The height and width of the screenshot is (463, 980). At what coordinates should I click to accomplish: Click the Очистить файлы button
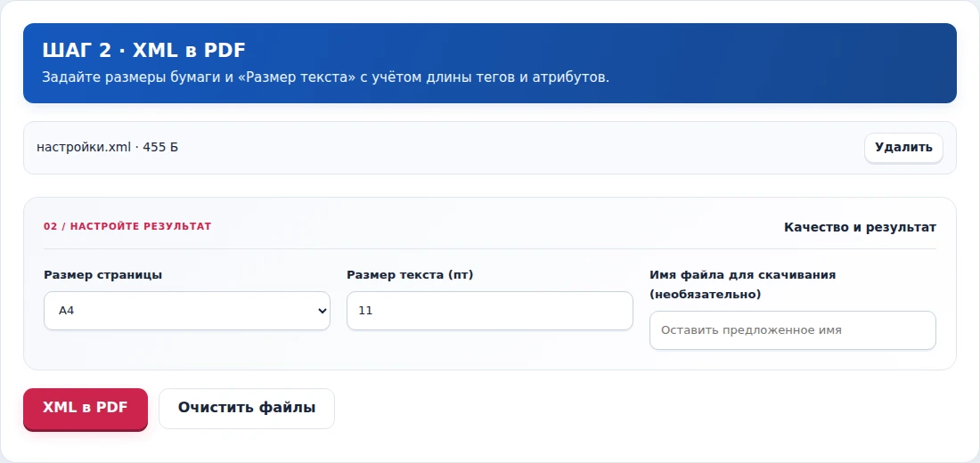click(x=246, y=409)
